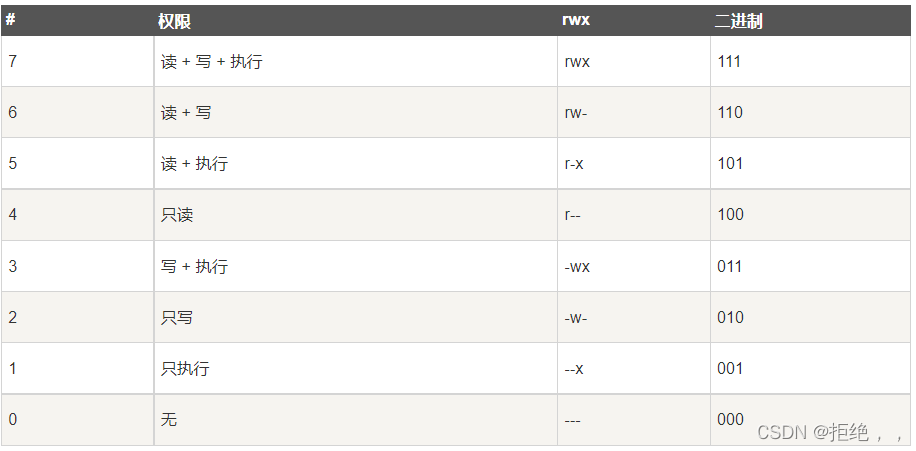
Task: Click the '读 + 执行' permission cell
Action: pos(194,164)
